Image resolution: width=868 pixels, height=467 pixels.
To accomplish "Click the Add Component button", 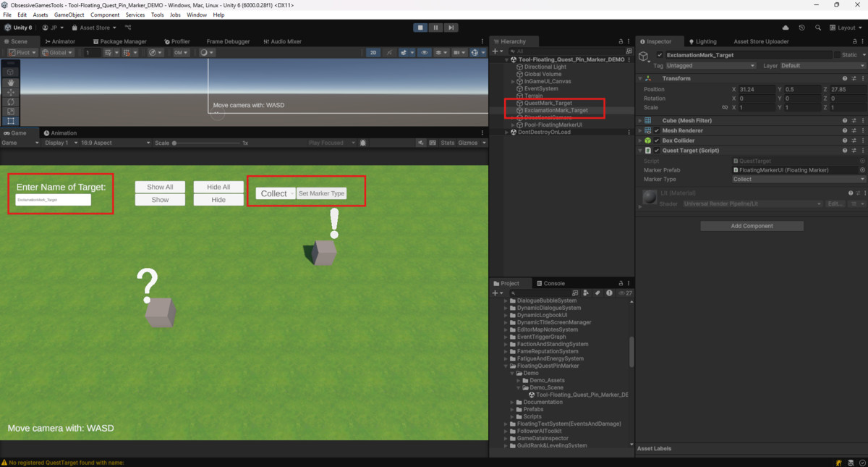I will tap(752, 226).
